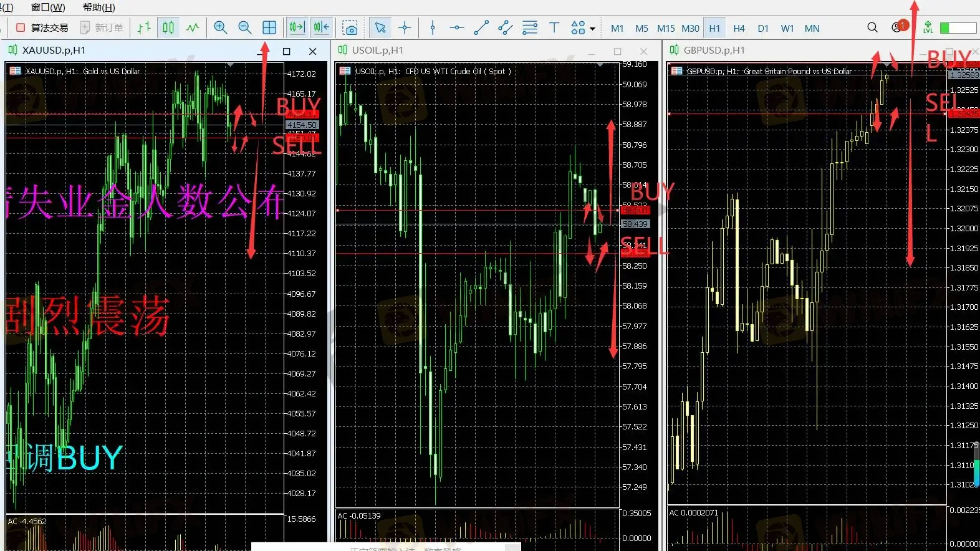Select the text label tool
The image size is (980, 551).
coord(554,27)
